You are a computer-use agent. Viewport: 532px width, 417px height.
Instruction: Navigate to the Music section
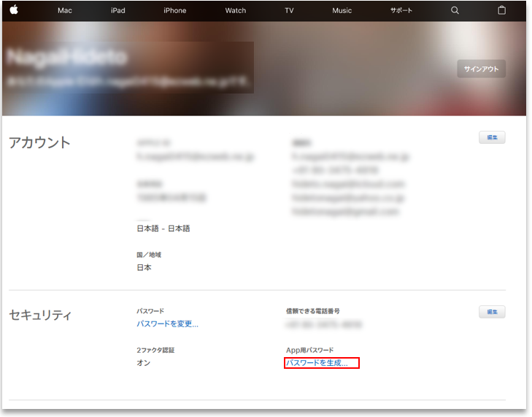coord(342,11)
